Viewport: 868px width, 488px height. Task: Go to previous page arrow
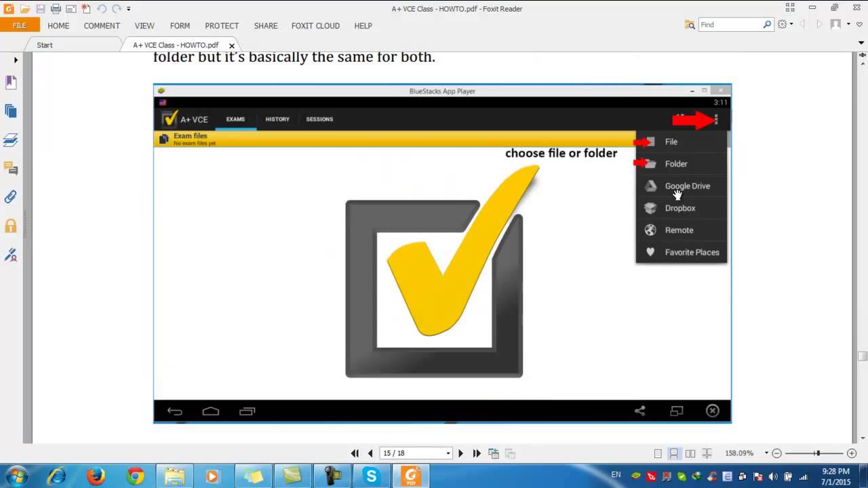(x=370, y=453)
